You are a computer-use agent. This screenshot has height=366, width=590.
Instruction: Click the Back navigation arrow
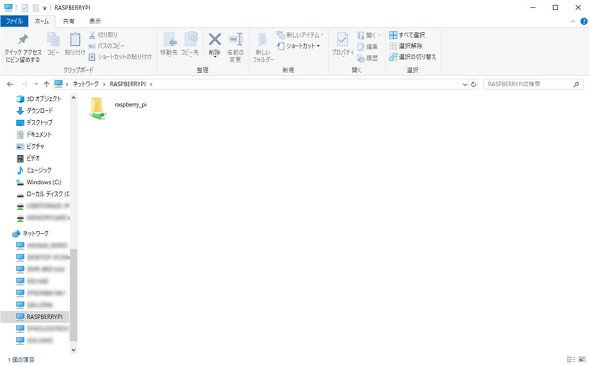[x=10, y=84]
